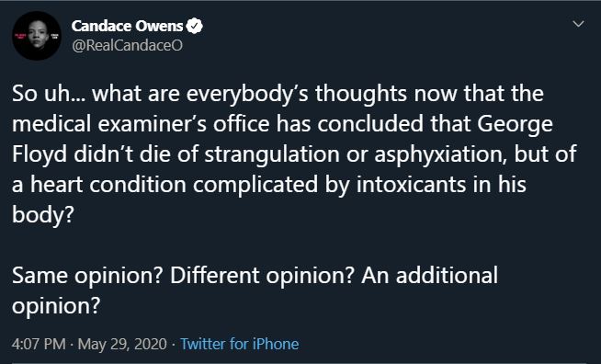
Task: Expand the tweet options chevron menu
Action: coord(578,24)
